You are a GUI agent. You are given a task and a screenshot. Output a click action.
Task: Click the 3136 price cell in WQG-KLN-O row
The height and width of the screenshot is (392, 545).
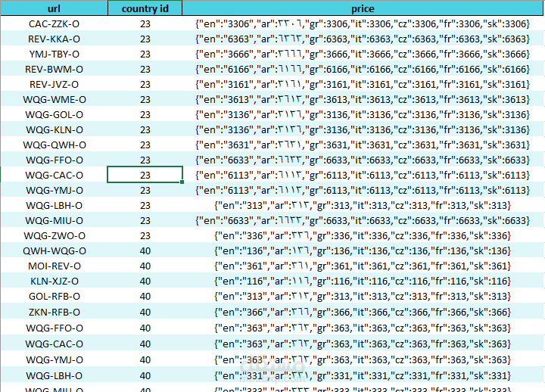point(363,129)
